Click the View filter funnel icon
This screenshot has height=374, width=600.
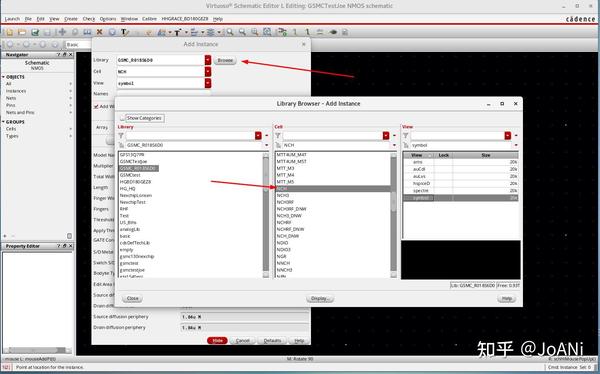point(406,136)
